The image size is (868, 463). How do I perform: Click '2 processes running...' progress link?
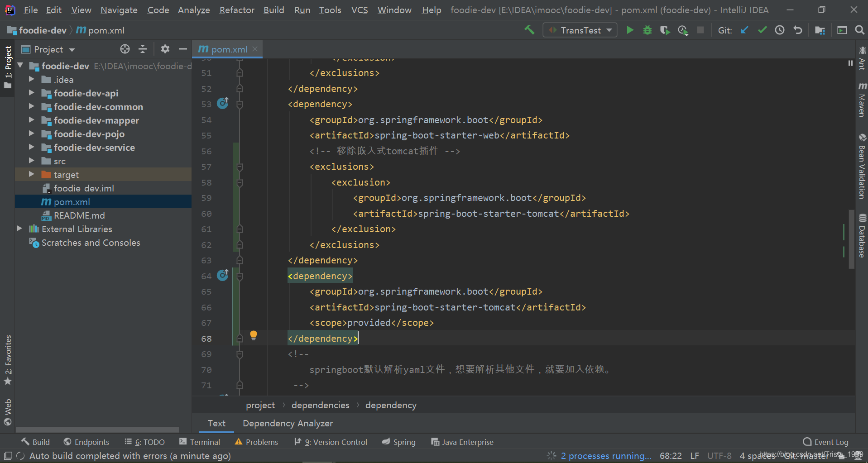click(x=605, y=456)
